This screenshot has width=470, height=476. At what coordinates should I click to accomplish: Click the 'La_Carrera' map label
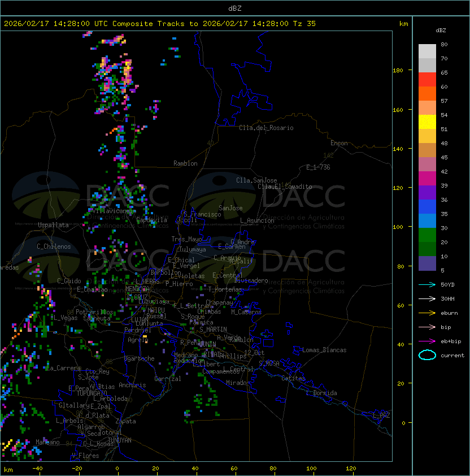click(64, 368)
